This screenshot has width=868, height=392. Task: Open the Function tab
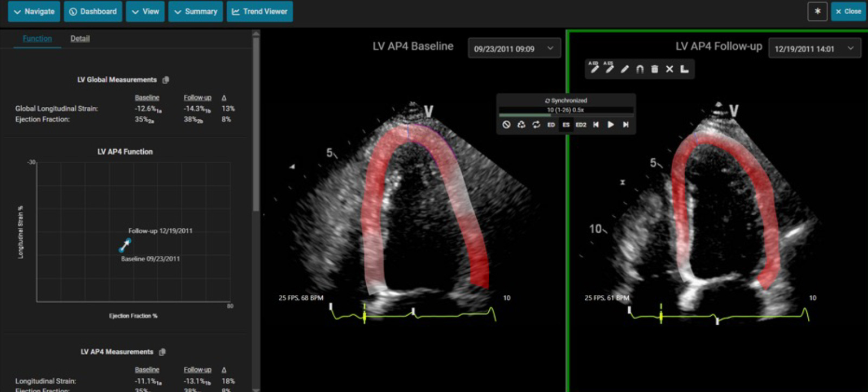[x=37, y=38]
